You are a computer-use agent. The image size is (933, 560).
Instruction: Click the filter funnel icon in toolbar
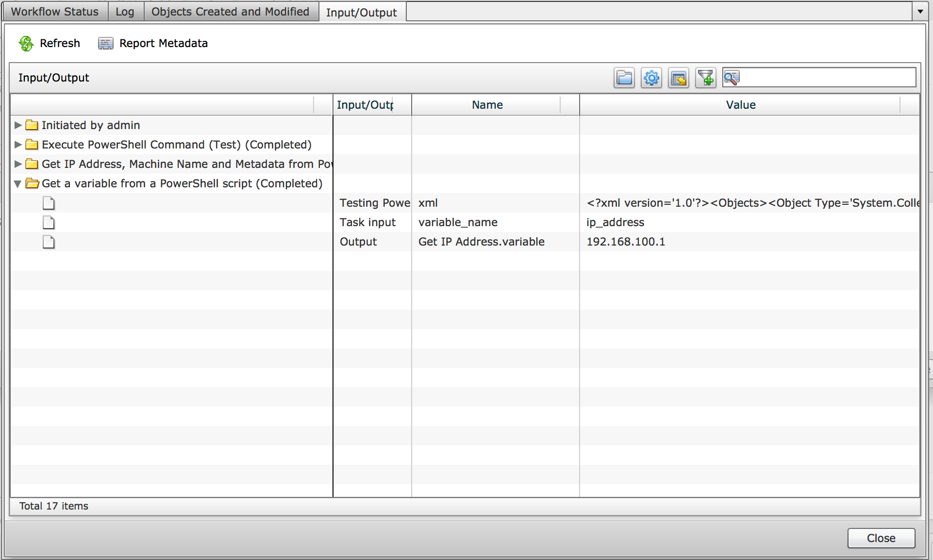point(704,78)
